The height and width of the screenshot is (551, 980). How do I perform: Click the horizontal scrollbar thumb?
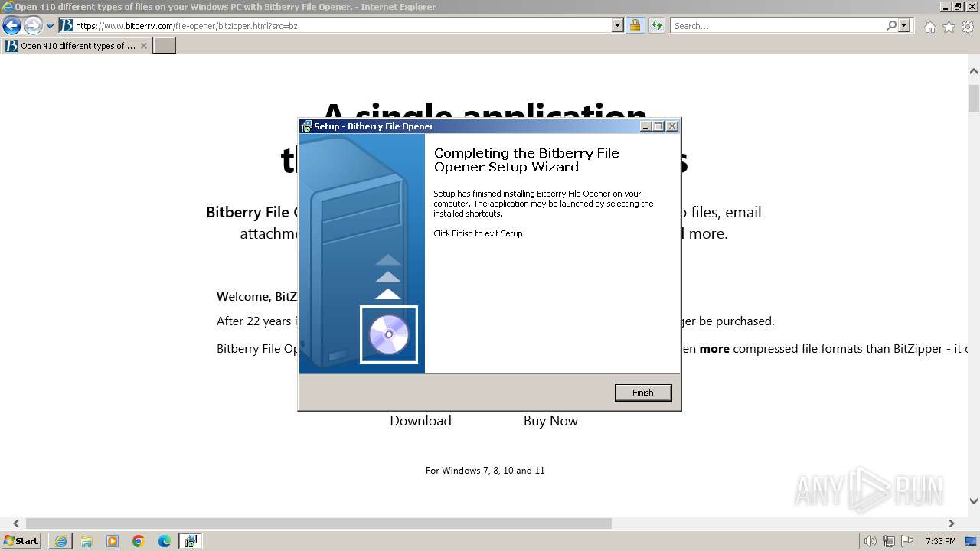(318, 523)
